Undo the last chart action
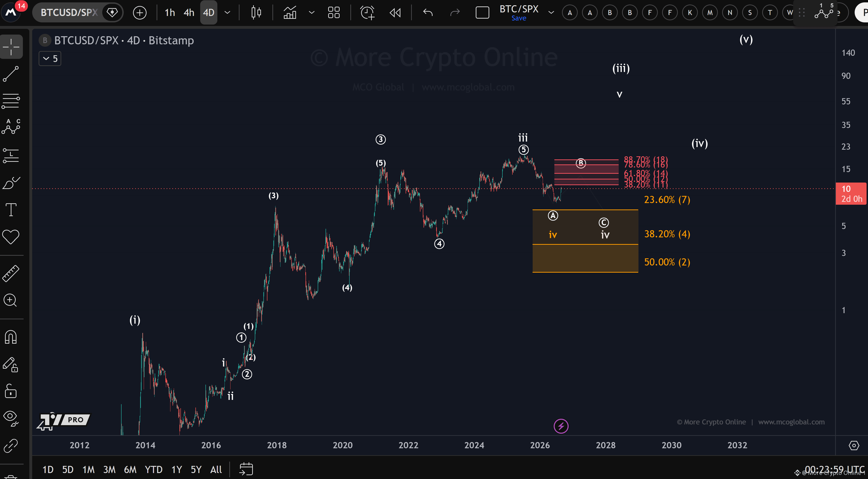The image size is (868, 479). point(428,13)
